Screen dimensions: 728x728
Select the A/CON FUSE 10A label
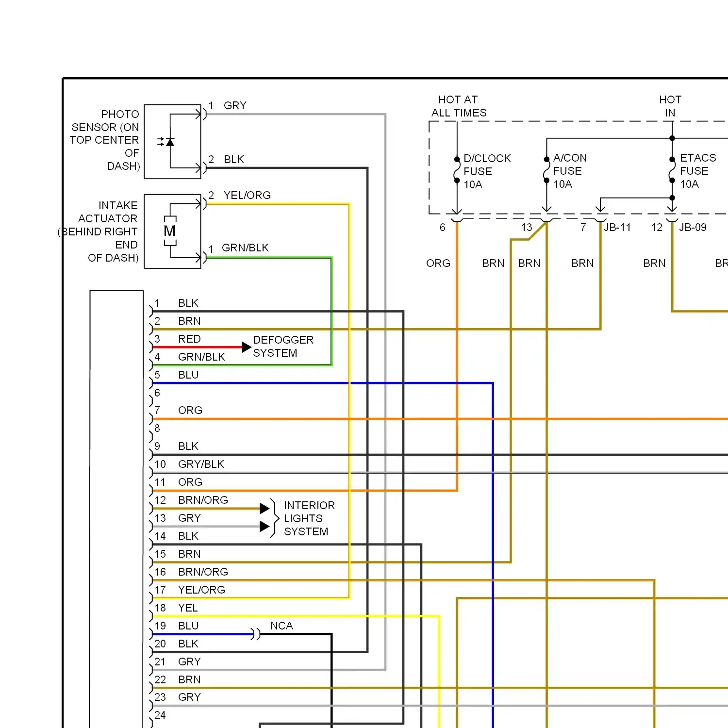(570, 171)
